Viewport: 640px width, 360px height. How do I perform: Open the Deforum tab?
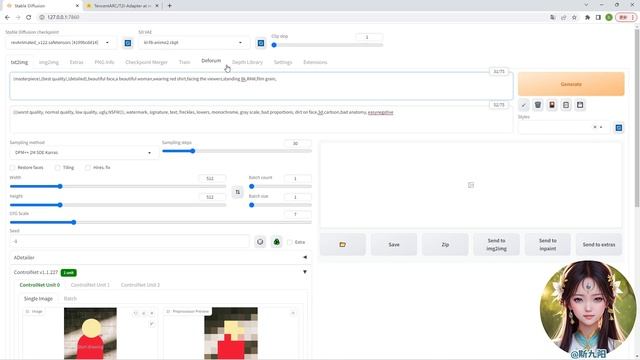point(211,60)
